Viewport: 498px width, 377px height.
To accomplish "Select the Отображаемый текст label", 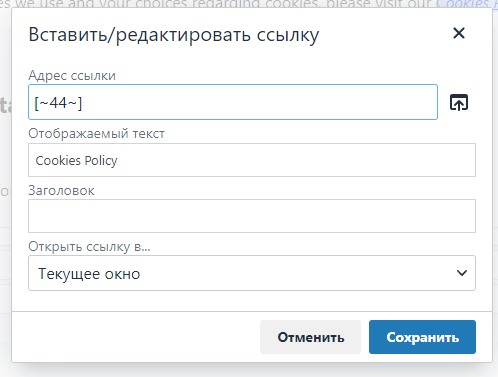I will pyautogui.click(x=96, y=134).
